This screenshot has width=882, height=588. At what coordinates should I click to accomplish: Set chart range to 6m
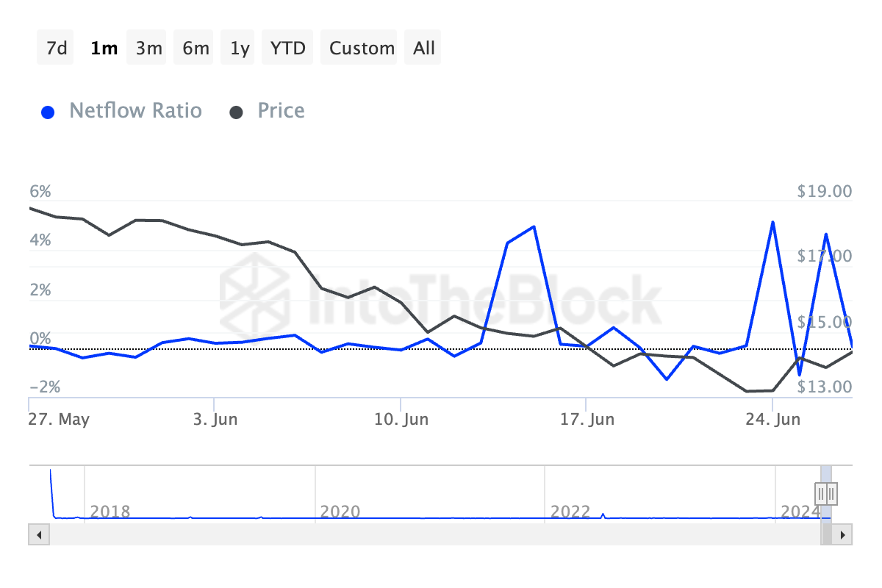(196, 49)
